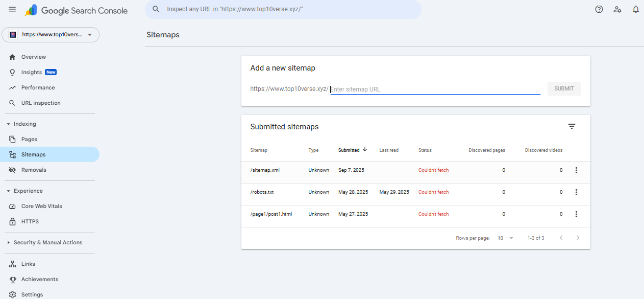This screenshot has width=644, height=299.
Task: Click the filter icon in Submitted sitemaps
Action: click(x=572, y=126)
